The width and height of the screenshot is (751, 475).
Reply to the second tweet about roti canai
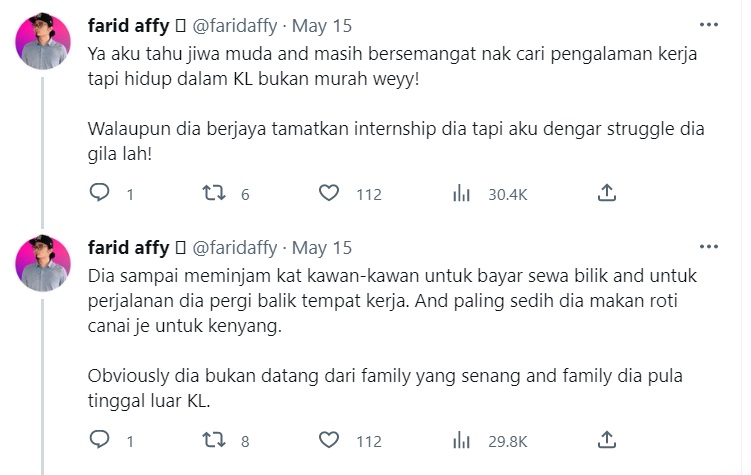click(x=99, y=440)
